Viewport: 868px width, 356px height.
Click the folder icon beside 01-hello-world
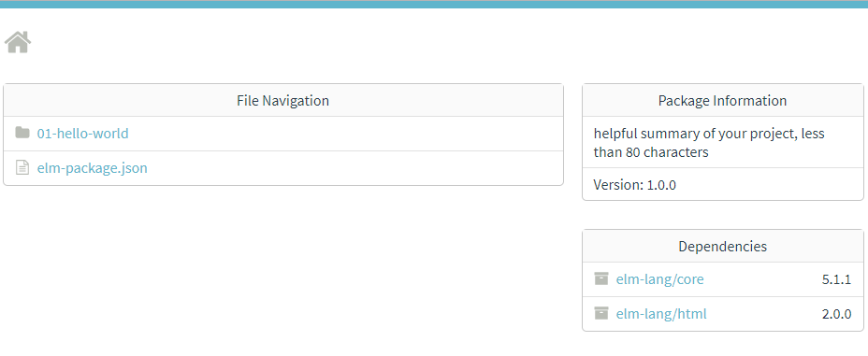22,133
